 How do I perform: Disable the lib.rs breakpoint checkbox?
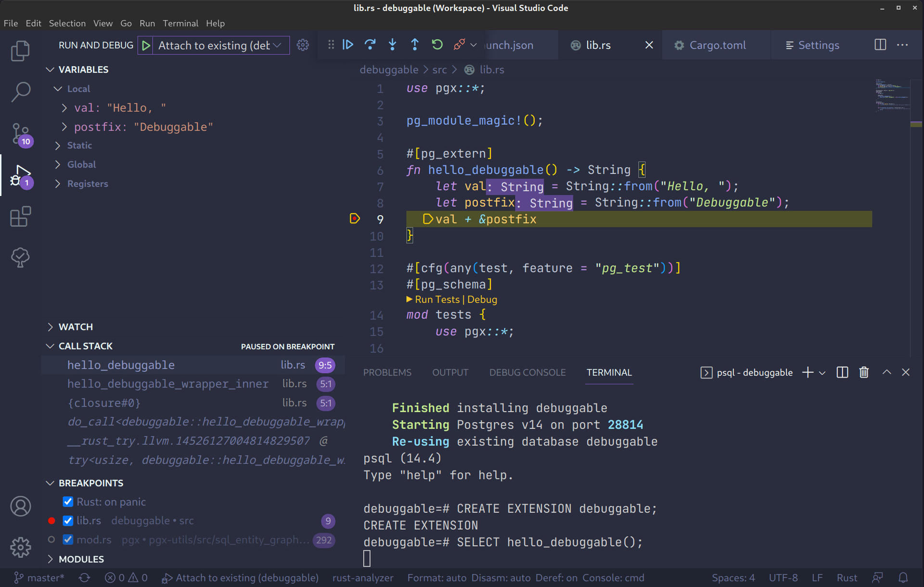pos(68,521)
